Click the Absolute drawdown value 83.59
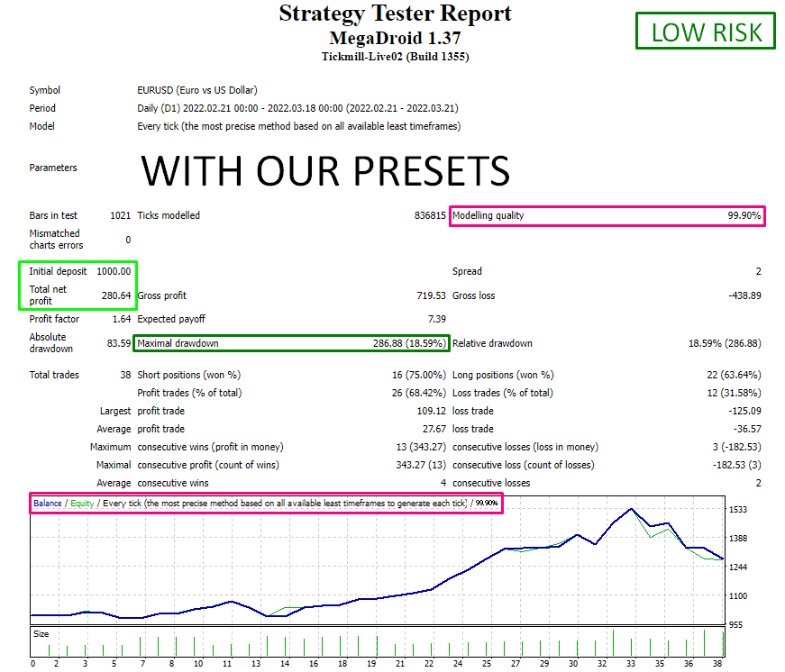 click(119, 343)
